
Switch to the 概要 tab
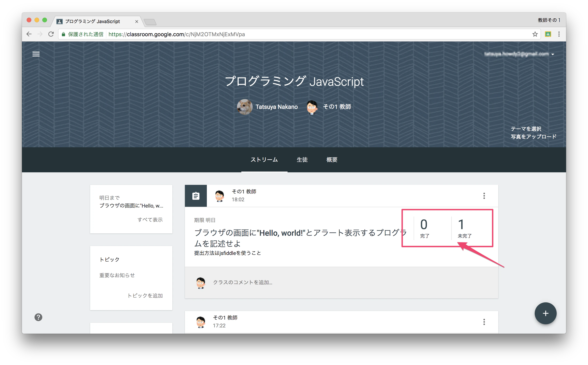pos(332,160)
